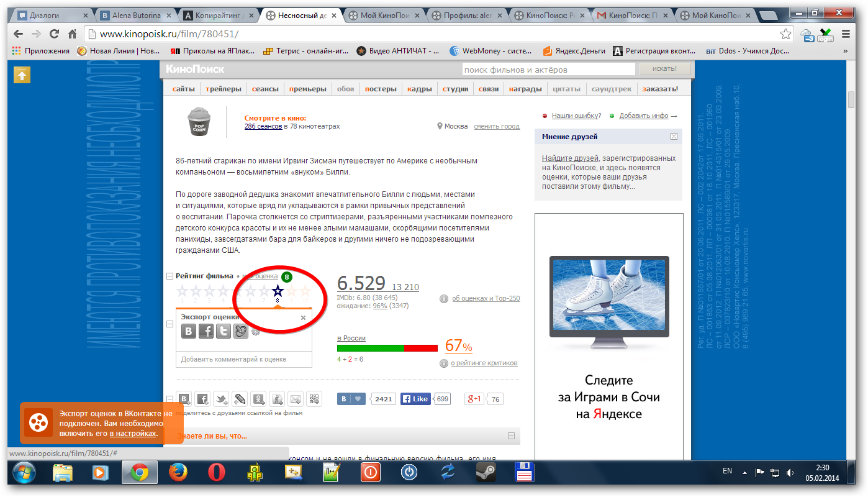This screenshot has height=497, width=868.
Task: Open the сеансы menu item
Action: (x=265, y=89)
